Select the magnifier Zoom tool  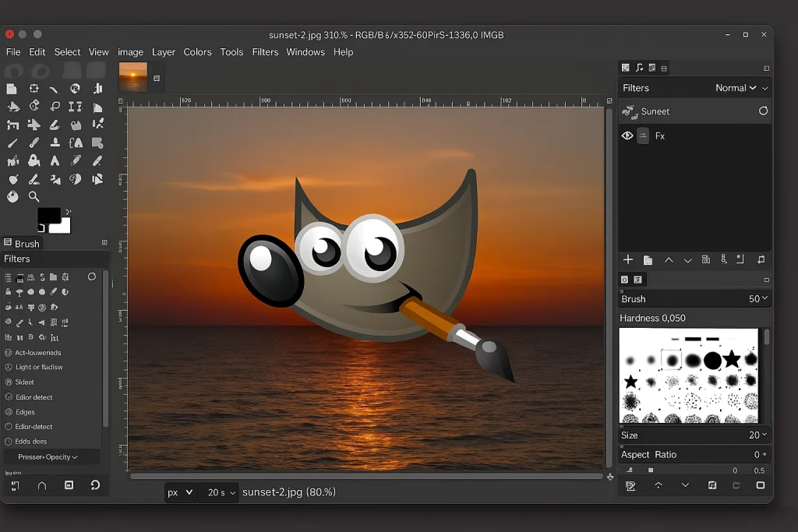point(34,196)
